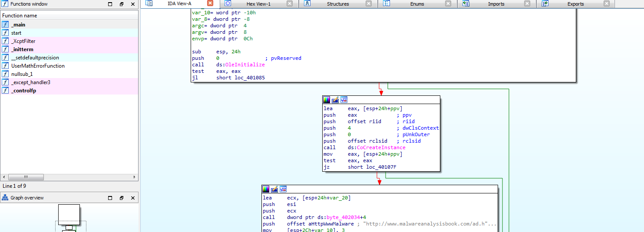The width and height of the screenshot is (644, 232).
Task: Select the _main function icon
Action: click(x=5, y=25)
